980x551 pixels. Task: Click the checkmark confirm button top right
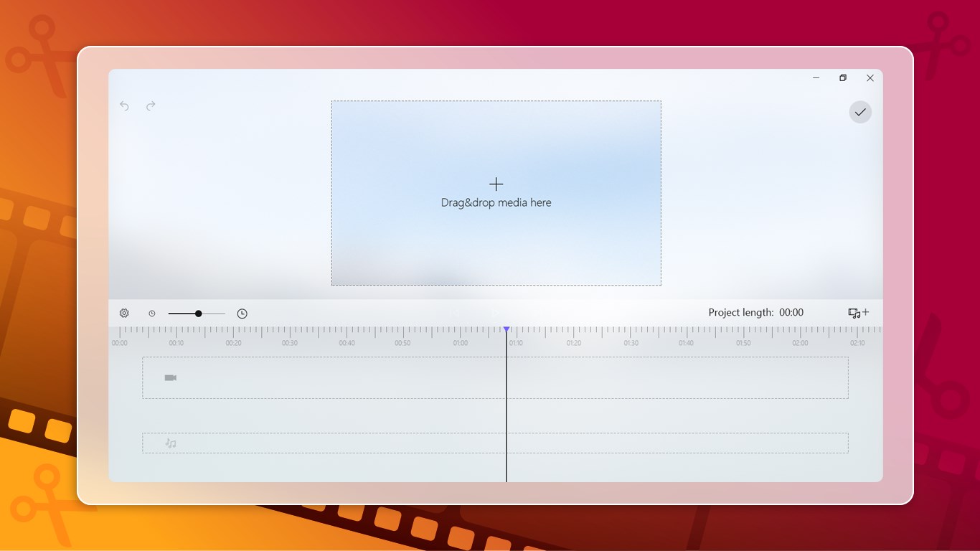click(x=860, y=112)
